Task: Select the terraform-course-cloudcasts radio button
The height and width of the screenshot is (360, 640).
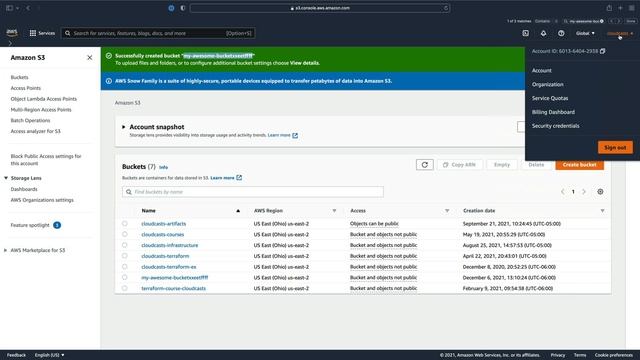Action: [x=124, y=288]
